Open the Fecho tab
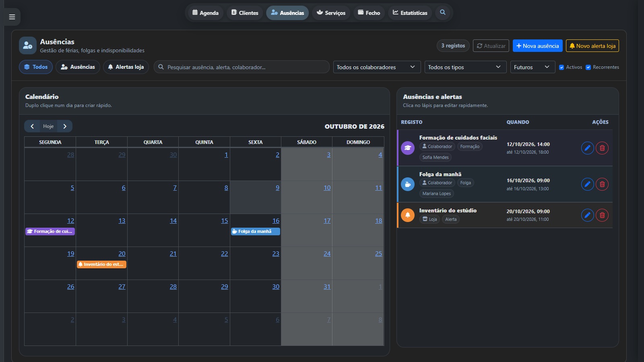644x362 pixels. 369,13
